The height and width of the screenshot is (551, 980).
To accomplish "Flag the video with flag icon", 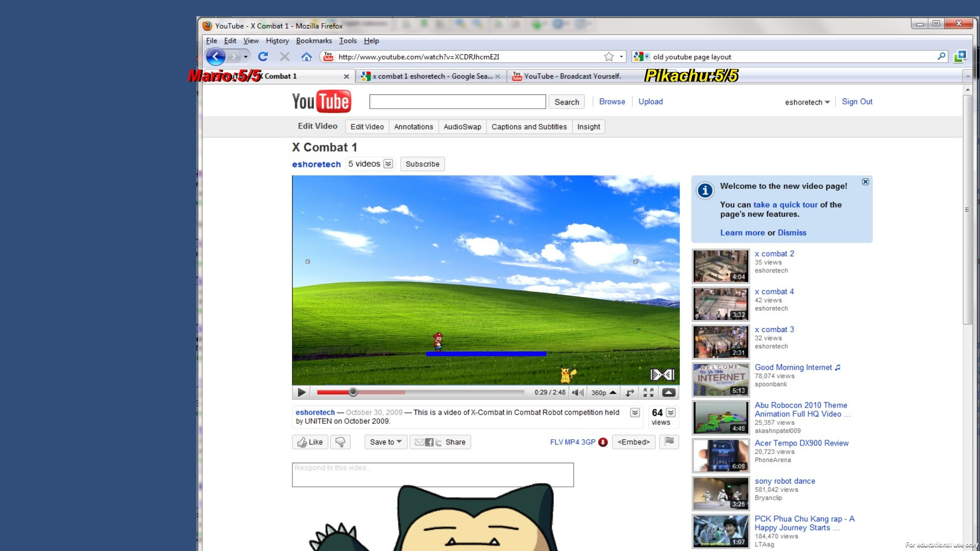I will [669, 441].
